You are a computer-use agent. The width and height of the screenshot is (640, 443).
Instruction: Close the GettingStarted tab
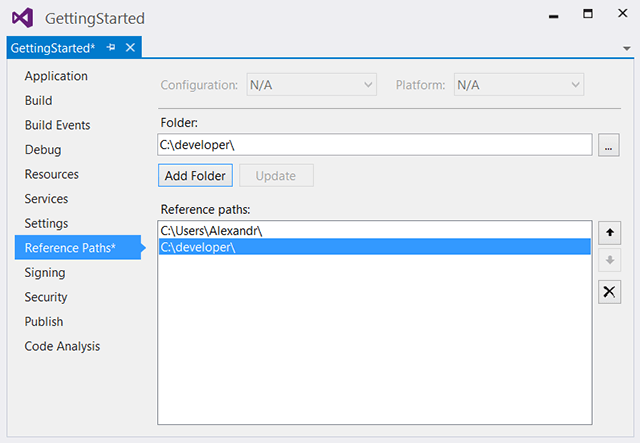tap(130, 48)
